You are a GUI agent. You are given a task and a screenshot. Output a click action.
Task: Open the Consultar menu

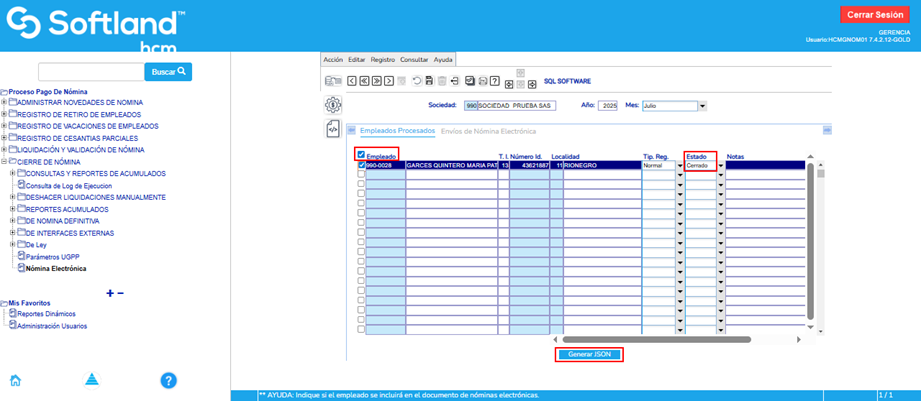pyautogui.click(x=414, y=60)
